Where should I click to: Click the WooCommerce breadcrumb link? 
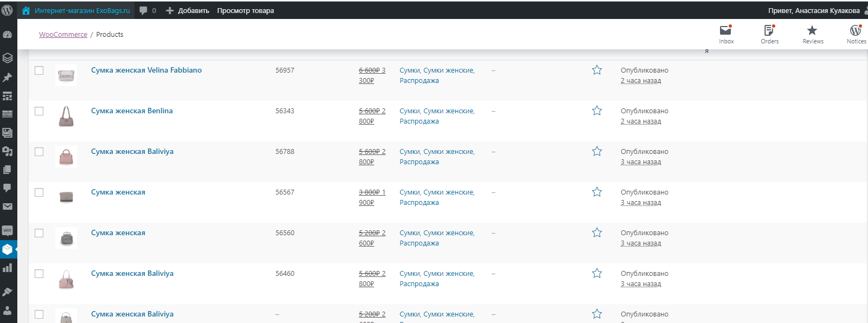[x=63, y=34]
